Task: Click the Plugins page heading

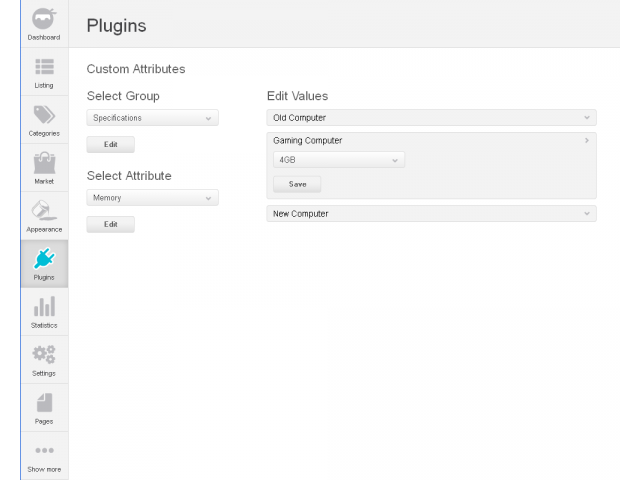Action: (x=116, y=26)
